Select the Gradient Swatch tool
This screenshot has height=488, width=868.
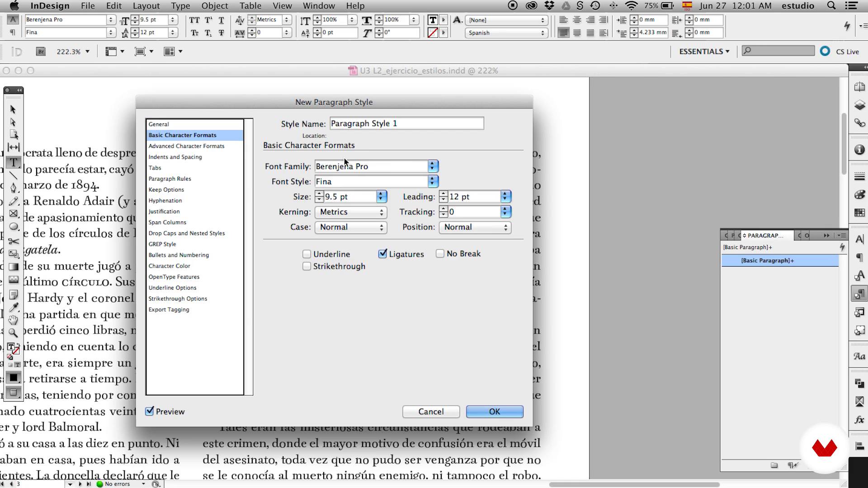pos(14,267)
